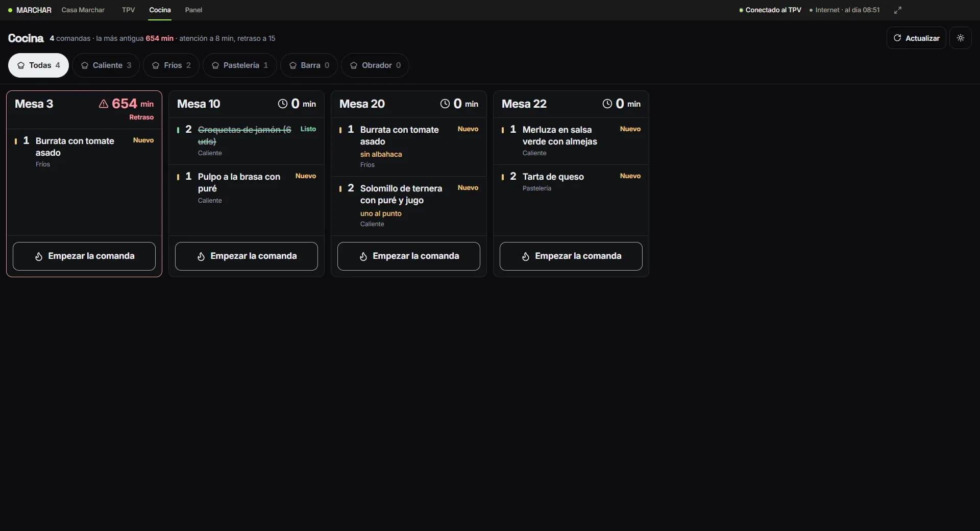This screenshot has height=531, width=980.
Task: Click the chef hat icon on Caliente
Action: [85, 65]
